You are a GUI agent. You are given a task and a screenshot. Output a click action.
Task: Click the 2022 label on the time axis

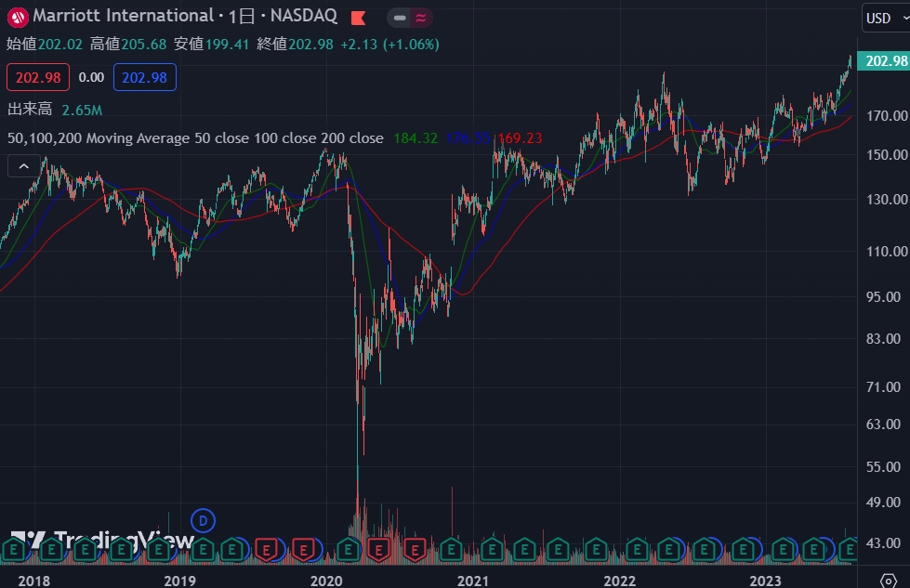coord(620,581)
